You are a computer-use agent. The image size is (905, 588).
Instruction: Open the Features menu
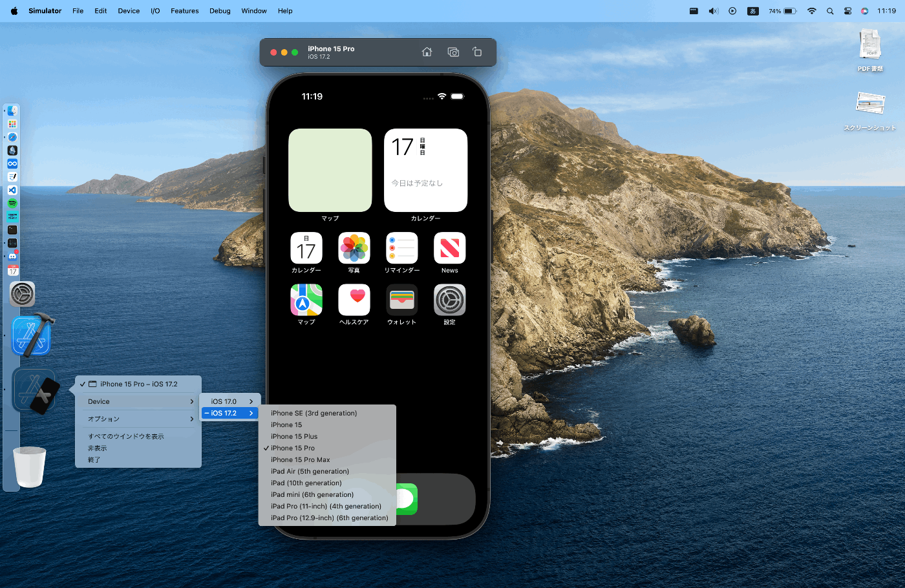(x=185, y=11)
